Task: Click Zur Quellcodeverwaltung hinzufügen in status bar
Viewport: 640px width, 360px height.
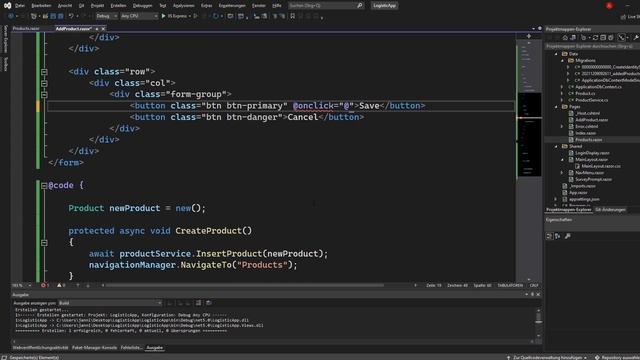Action: click(547, 357)
